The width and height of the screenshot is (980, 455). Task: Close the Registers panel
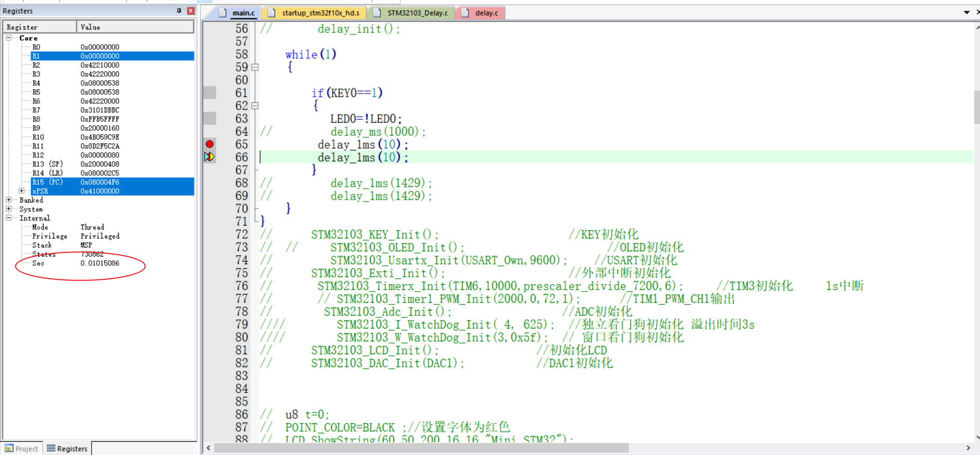point(191,11)
